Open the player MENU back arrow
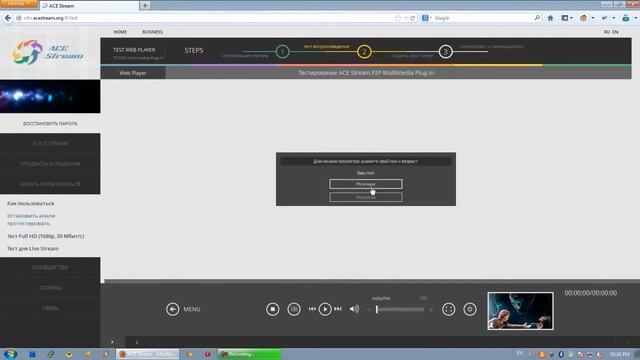This screenshot has width=640, height=360. tap(173, 309)
